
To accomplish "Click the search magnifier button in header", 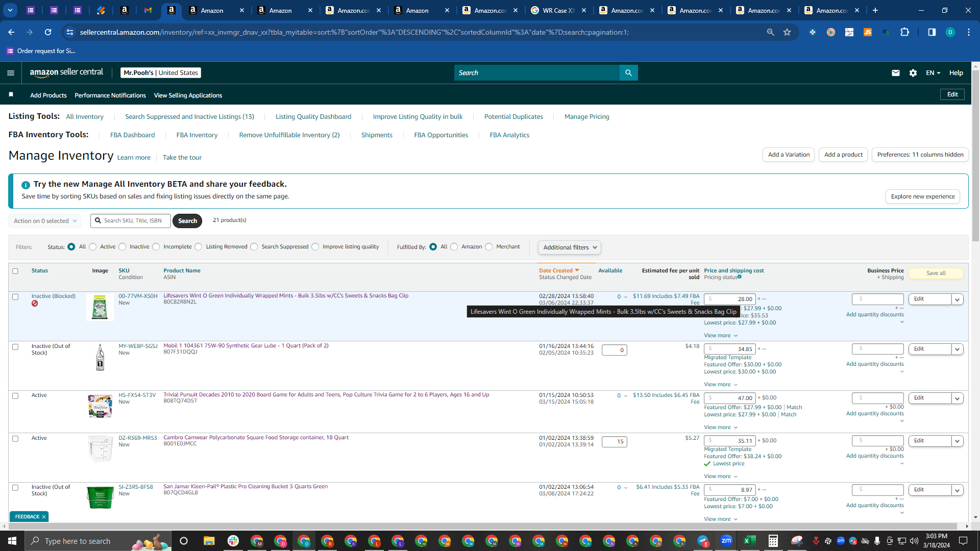I will tap(628, 73).
